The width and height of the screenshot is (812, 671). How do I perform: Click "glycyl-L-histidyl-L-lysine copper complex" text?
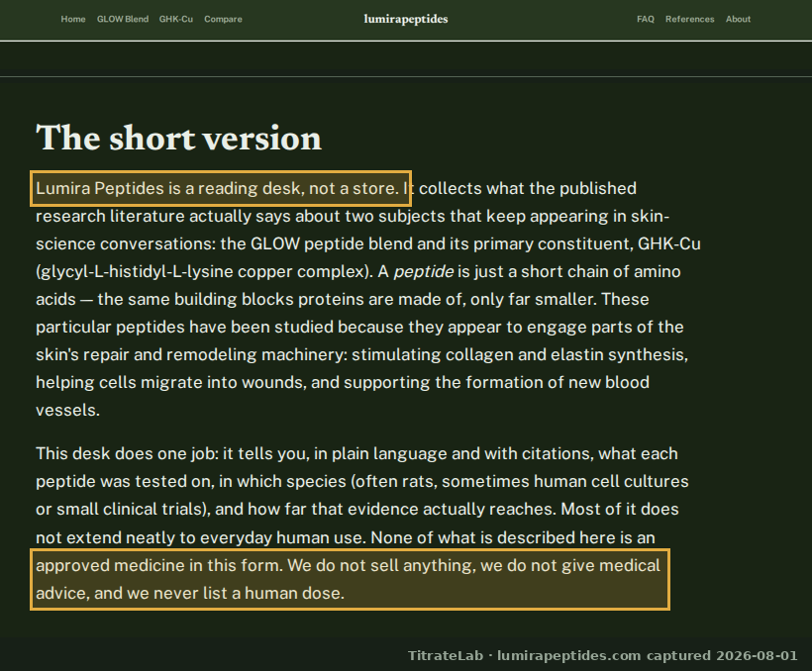point(204,272)
